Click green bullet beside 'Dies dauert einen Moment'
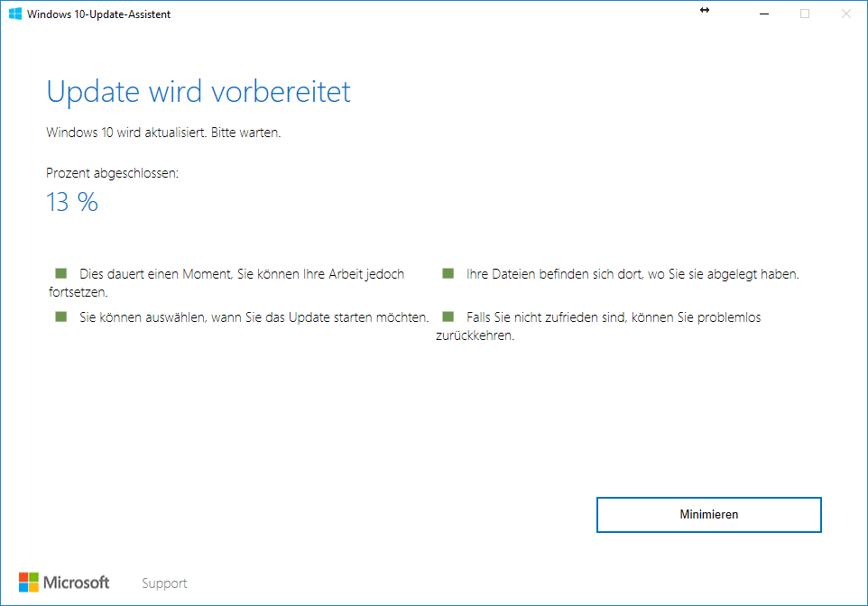 coord(60,273)
